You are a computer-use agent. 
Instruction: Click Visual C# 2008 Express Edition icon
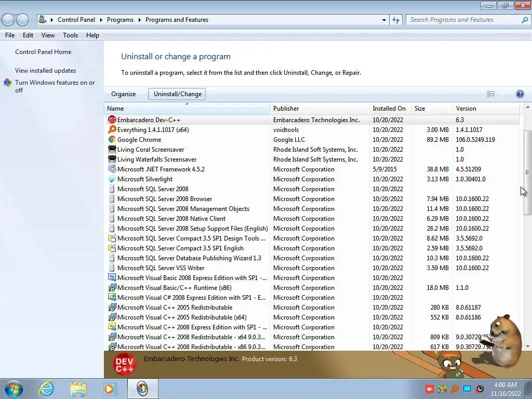point(112,297)
